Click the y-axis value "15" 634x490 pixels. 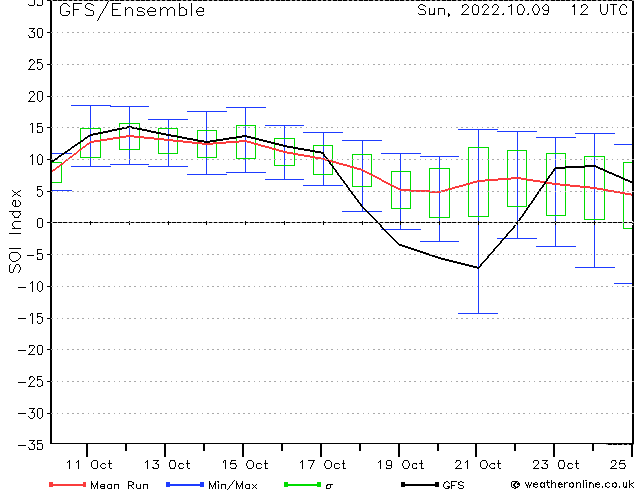click(x=35, y=128)
